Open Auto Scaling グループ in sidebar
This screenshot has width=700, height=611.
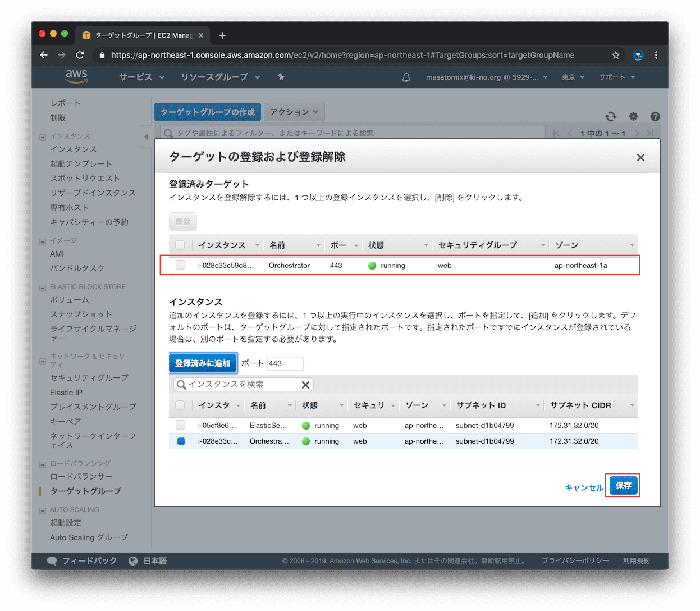[x=89, y=537]
